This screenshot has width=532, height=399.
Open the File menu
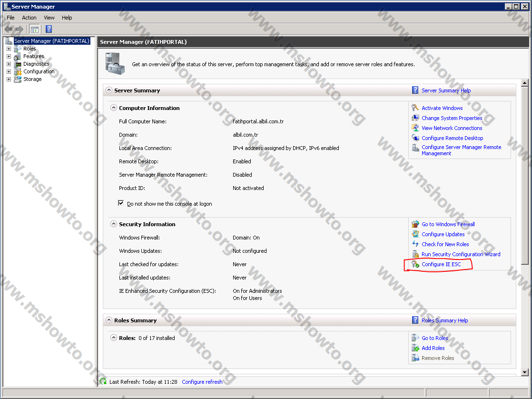(10, 18)
